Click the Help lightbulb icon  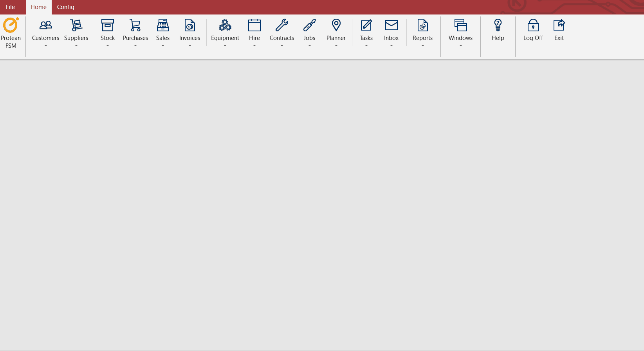coord(498,25)
